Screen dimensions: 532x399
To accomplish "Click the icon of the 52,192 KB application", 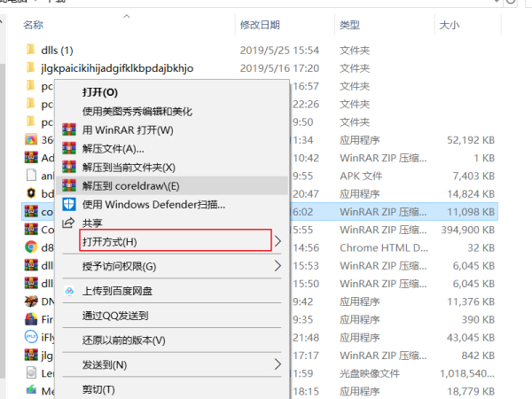I will (31, 139).
